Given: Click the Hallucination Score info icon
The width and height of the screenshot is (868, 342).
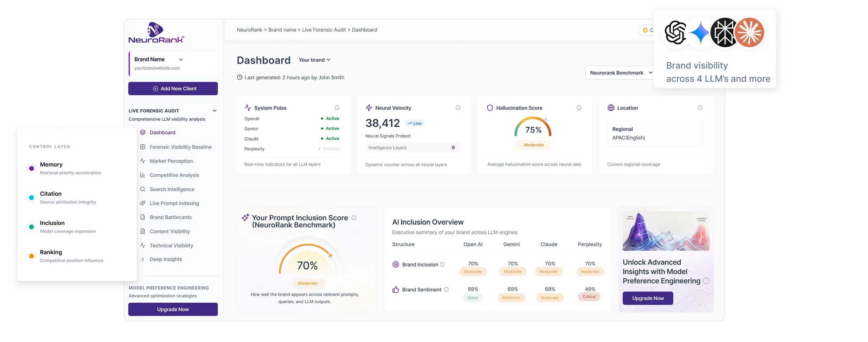Looking at the screenshot, I should [579, 108].
